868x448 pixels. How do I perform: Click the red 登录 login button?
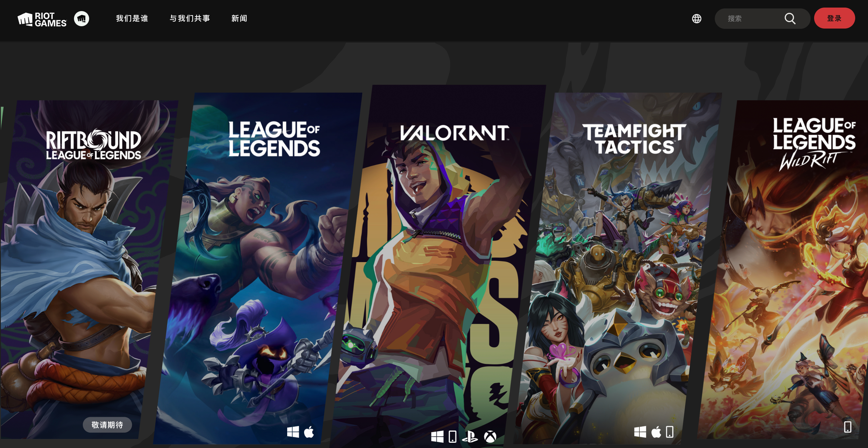[x=834, y=19]
